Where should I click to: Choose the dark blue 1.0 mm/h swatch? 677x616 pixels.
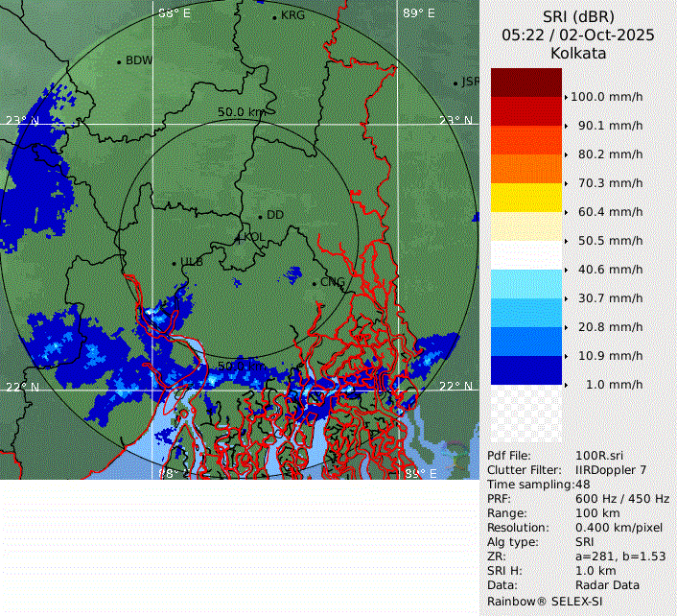(x=526, y=370)
